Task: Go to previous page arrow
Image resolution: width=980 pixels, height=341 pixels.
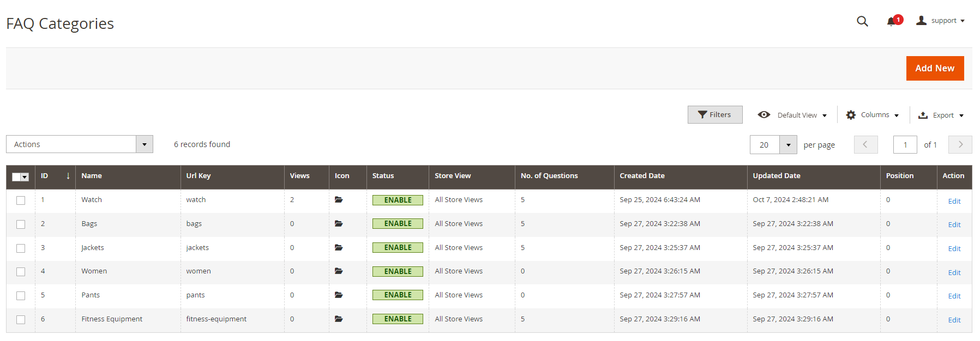Action: click(865, 144)
